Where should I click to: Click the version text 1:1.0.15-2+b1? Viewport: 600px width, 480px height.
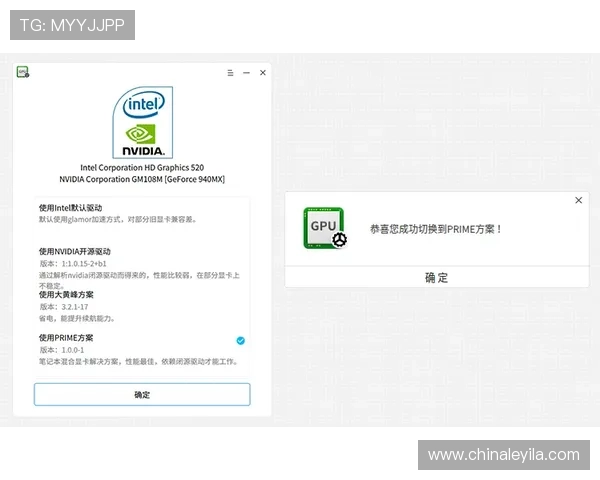(x=84, y=263)
